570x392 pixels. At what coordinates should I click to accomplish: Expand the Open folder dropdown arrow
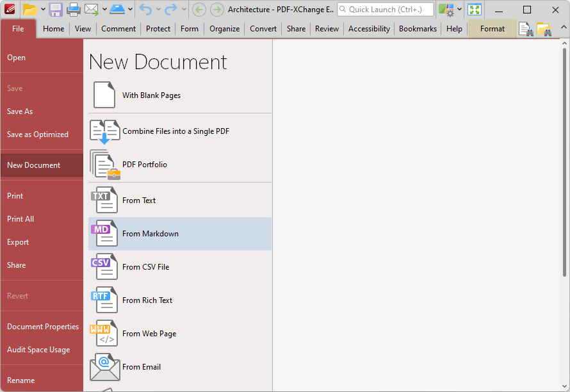click(43, 10)
